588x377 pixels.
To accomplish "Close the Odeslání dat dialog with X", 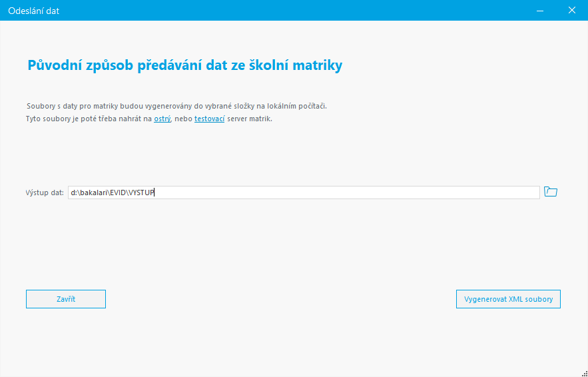I will [572, 11].
